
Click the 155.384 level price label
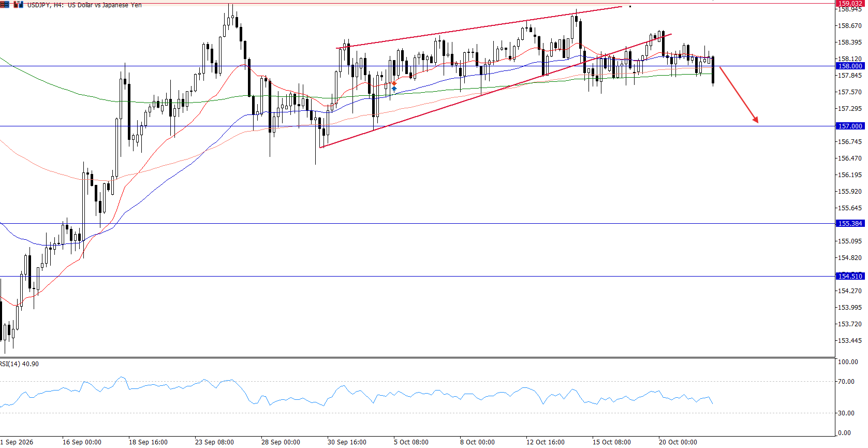tap(850, 223)
